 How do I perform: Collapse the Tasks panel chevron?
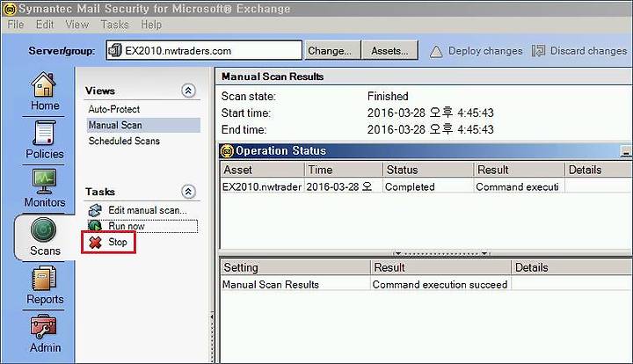point(188,192)
